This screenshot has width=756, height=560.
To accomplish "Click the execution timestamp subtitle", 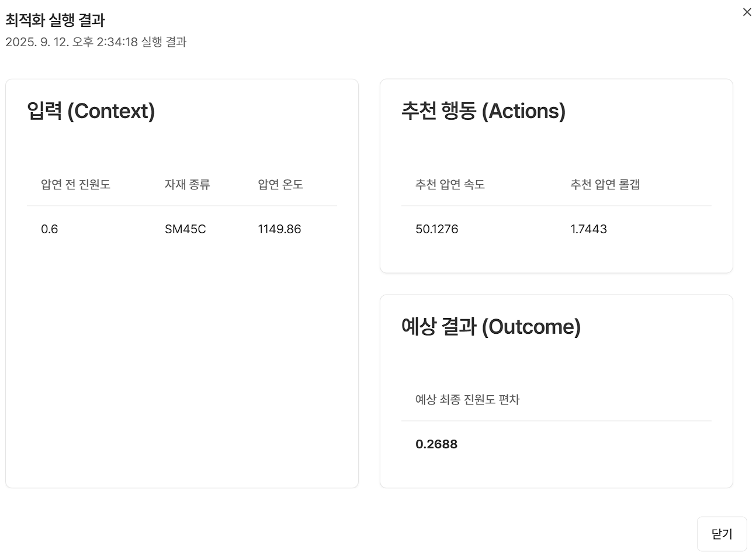I will [x=96, y=42].
